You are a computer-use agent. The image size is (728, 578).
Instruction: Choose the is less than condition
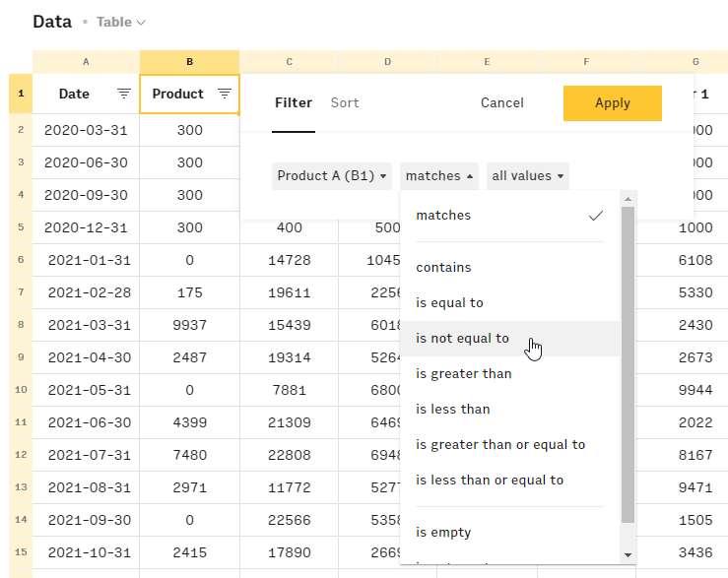tap(509, 409)
